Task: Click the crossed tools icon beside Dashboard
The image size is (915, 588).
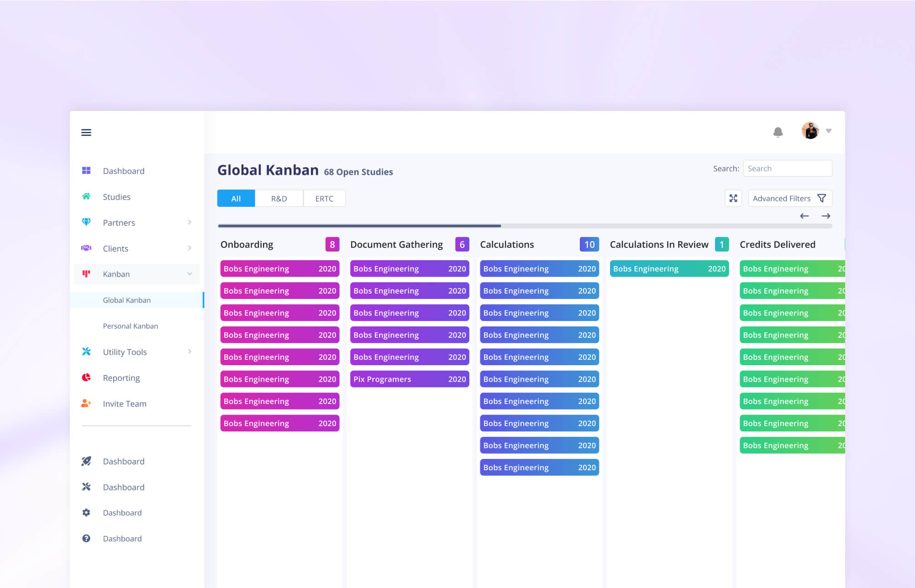Action: (x=86, y=487)
